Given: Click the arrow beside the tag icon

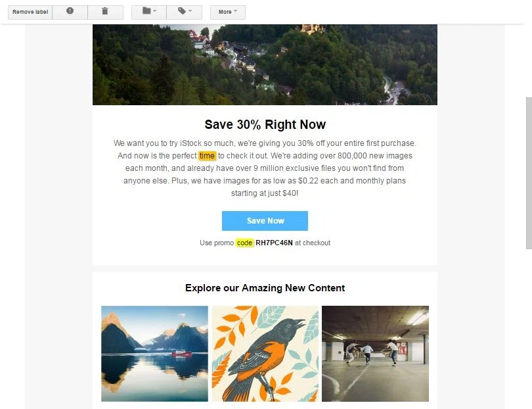Looking at the screenshot, I should point(190,11).
